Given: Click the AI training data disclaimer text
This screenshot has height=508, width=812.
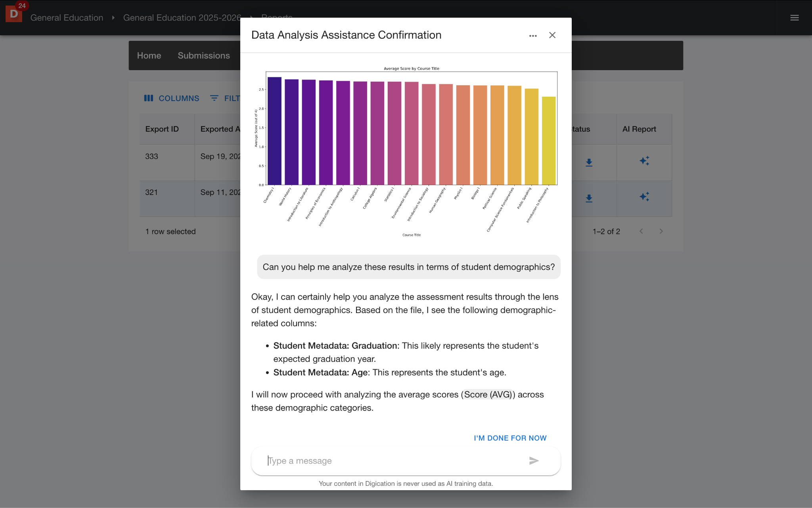Looking at the screenshot, I should pyautogui.click(x=406, y=483).
